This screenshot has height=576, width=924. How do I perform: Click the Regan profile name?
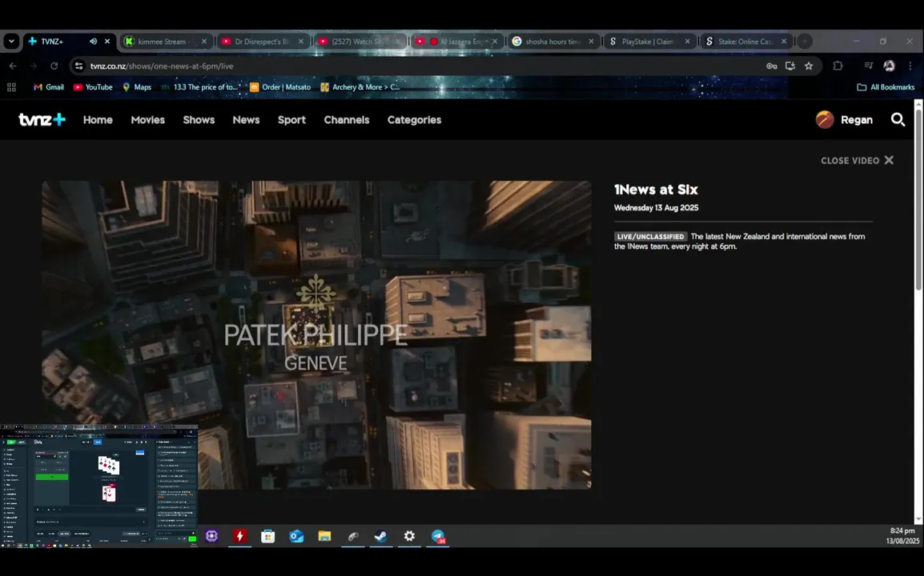pyautogui.click(x=856, y=119)
